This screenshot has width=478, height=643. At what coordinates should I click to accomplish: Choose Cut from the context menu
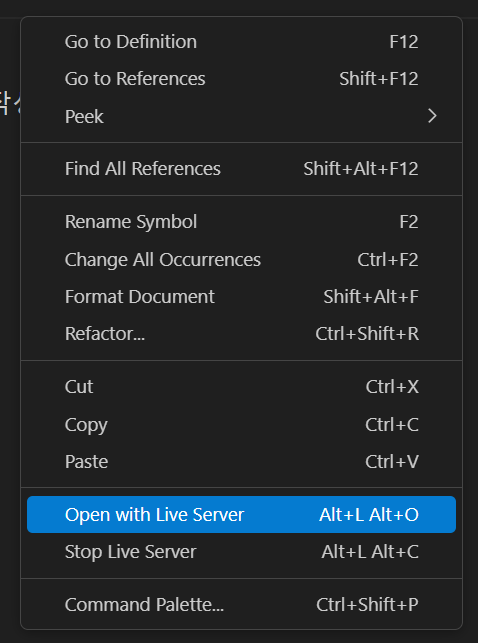241,387
